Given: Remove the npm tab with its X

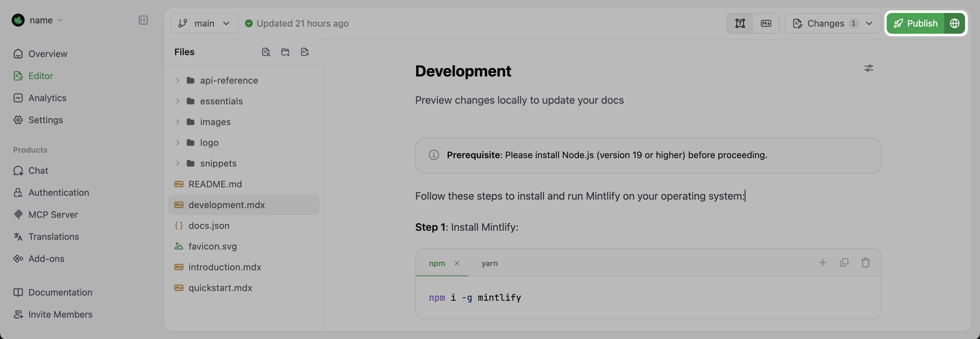Looking at the screenshot, I should click(457, 263).
